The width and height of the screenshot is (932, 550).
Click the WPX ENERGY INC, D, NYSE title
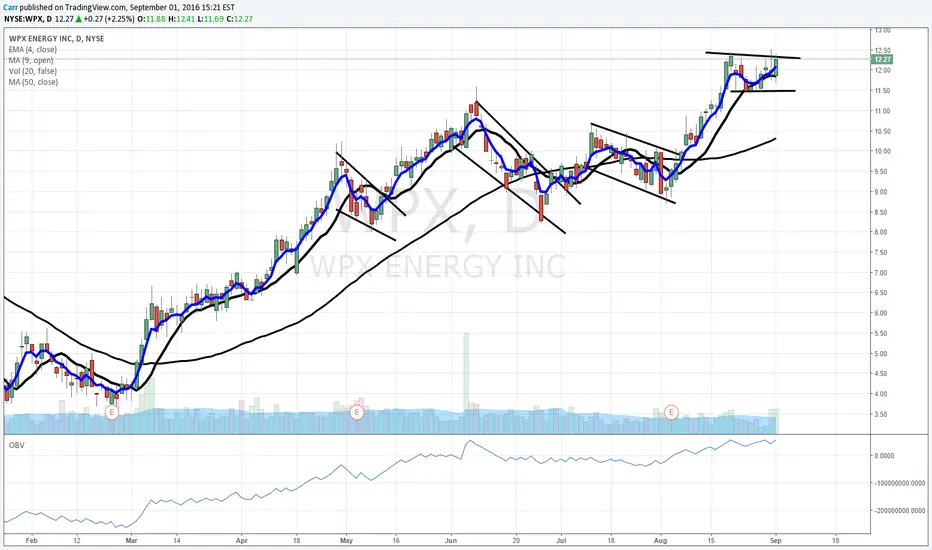click(x=56, y=39)
